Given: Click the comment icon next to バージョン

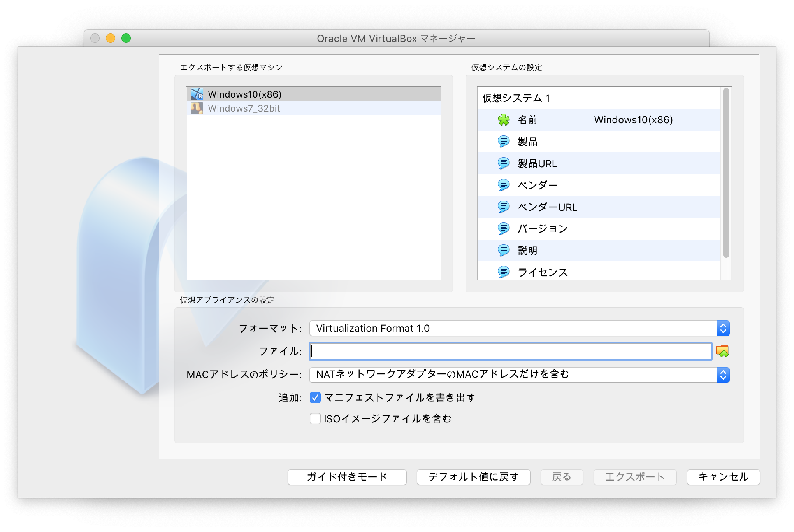Looking at the screenshot, I should 504,229.
